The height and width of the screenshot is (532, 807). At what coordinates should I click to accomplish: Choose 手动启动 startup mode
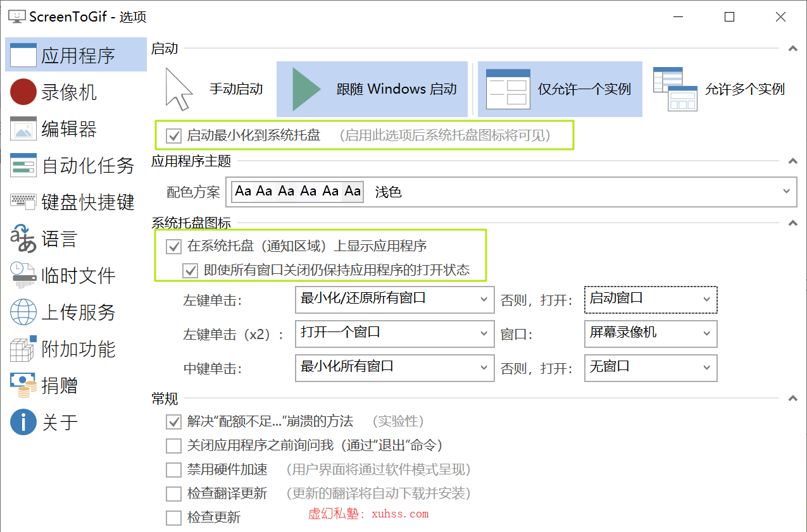point(213,89)
